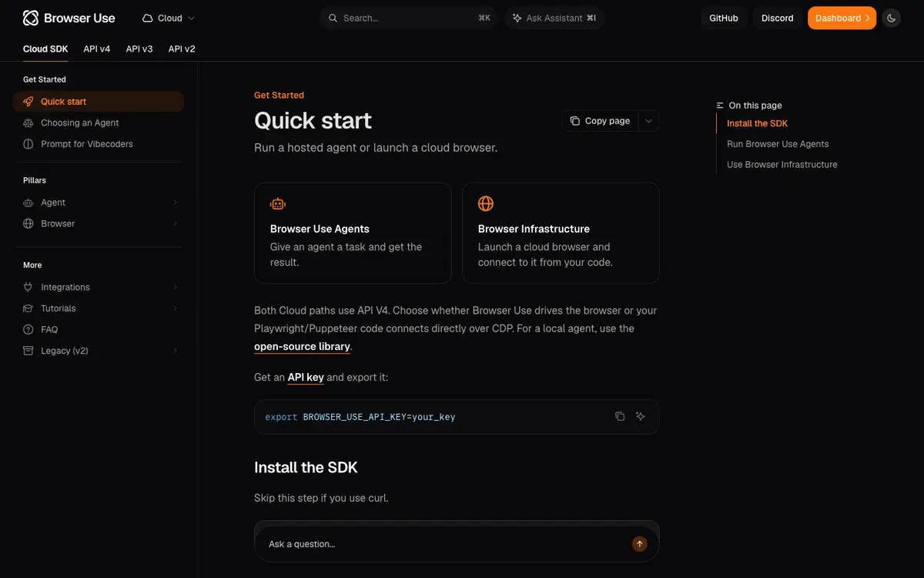Expand the Legacy (v2) chevron
924x578 pixels.
[x=176, y=351]
